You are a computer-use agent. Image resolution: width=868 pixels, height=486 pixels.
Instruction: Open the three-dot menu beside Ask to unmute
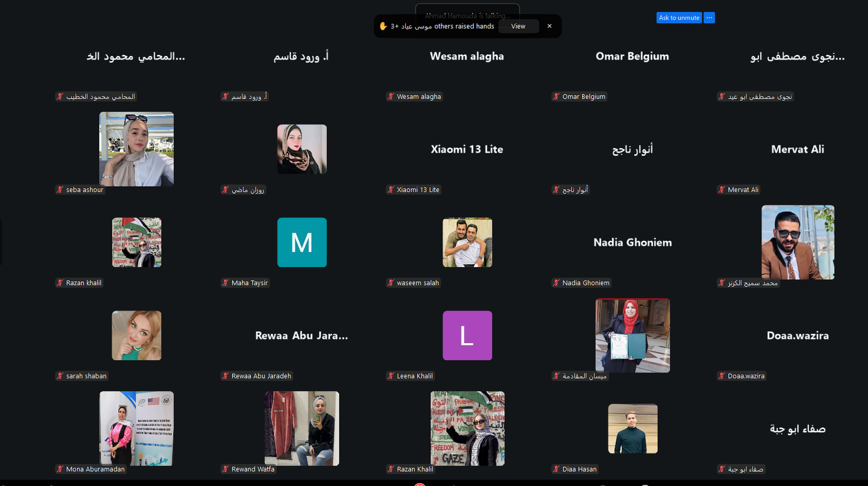point(709,18)
